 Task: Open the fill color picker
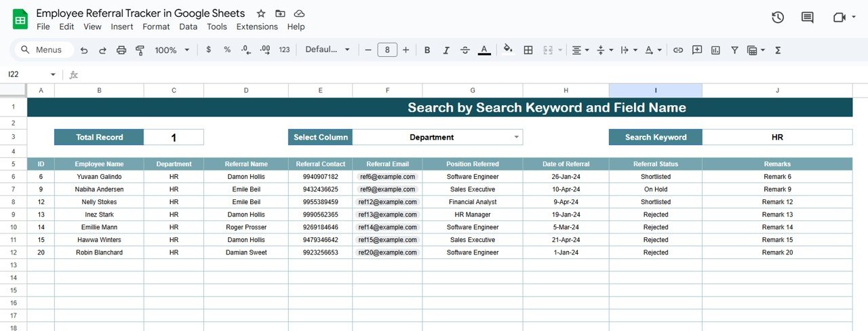pos(507,50)
